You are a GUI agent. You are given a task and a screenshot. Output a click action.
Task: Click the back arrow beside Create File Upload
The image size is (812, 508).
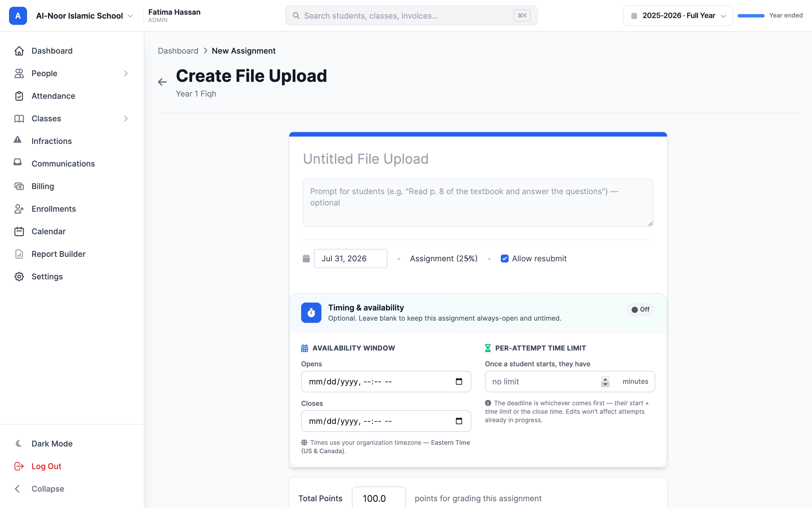point(162,82)
